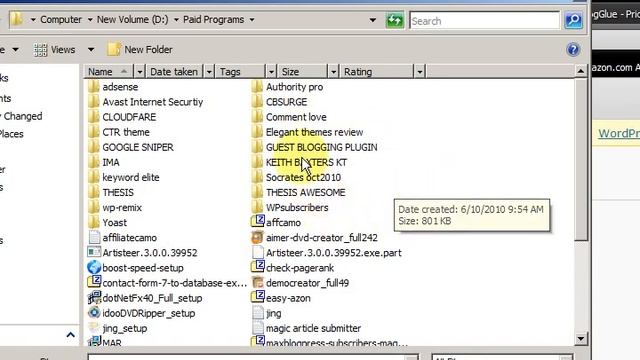Select idooDVDRipper_setup file
Screen dimensions: 640x360
point(142,313)
